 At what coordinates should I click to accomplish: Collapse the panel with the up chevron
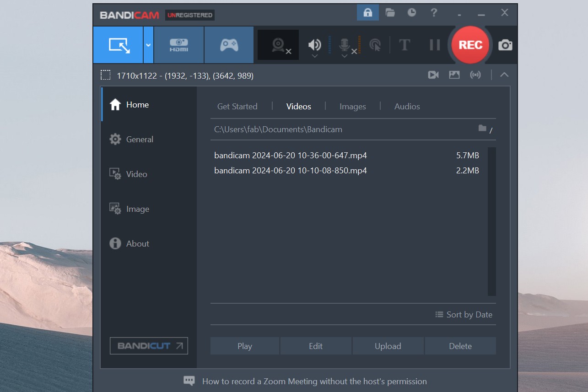coord(504,75)
